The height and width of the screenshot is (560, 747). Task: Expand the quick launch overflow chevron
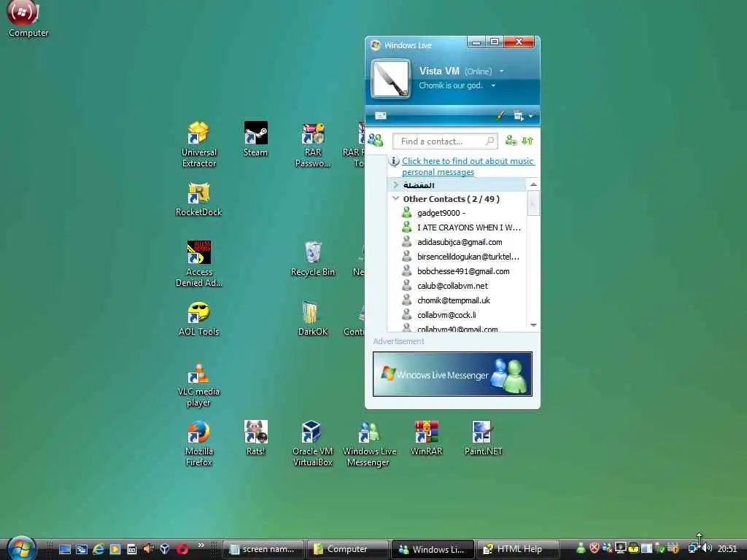[201, 545]
